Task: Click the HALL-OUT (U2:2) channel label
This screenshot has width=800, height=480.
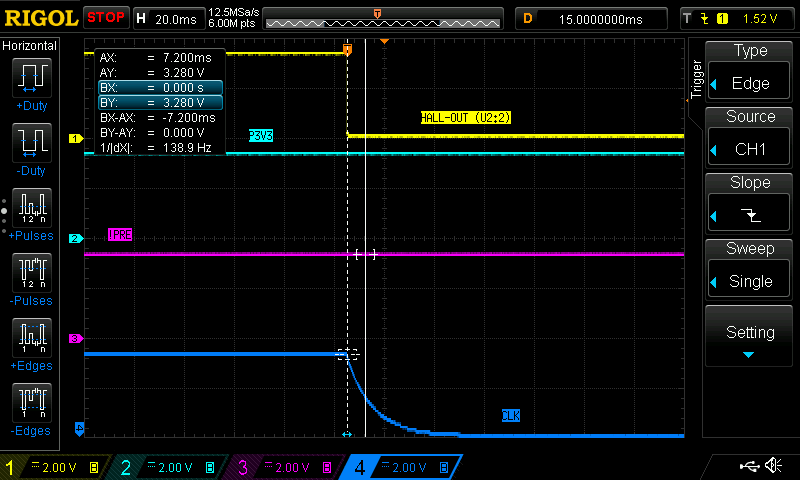Action: click(x=466, y=118)
